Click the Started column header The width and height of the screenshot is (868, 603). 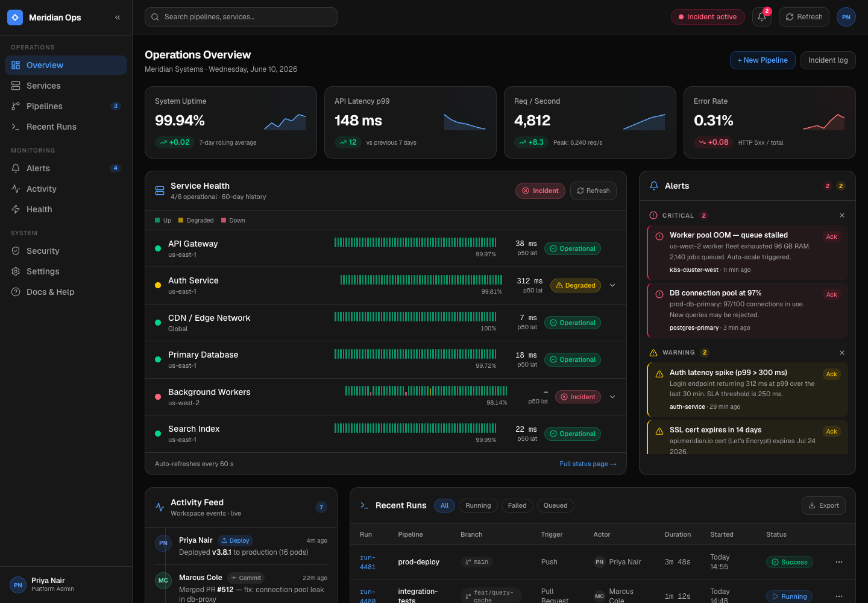[722, 534]
